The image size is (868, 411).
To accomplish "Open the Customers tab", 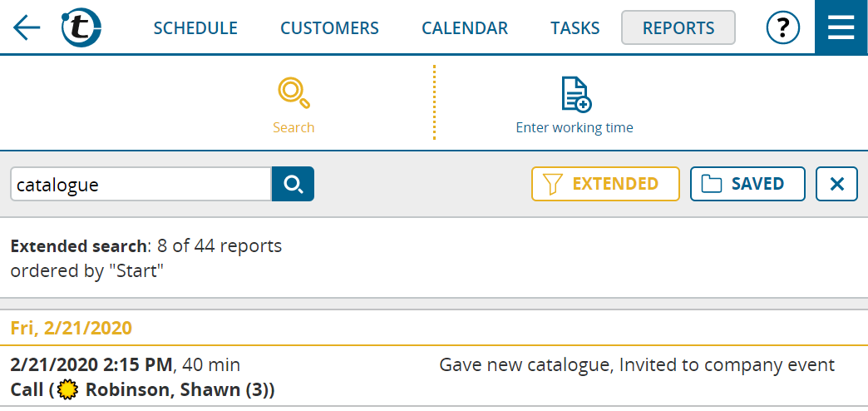I will pos(329,27).
